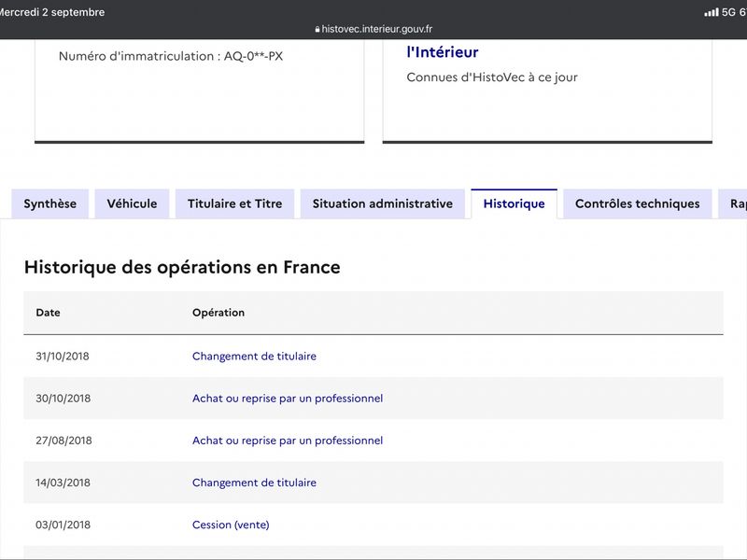Click Changement de titulaire dated 31/10/2018
Screen dimensions: 747x560
[x=254, y=357]
